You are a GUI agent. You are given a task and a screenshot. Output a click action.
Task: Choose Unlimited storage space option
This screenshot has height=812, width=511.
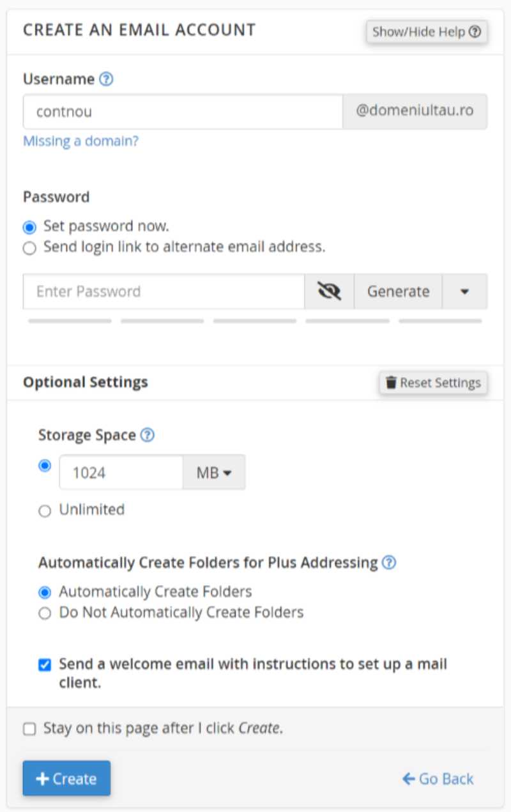44,511
